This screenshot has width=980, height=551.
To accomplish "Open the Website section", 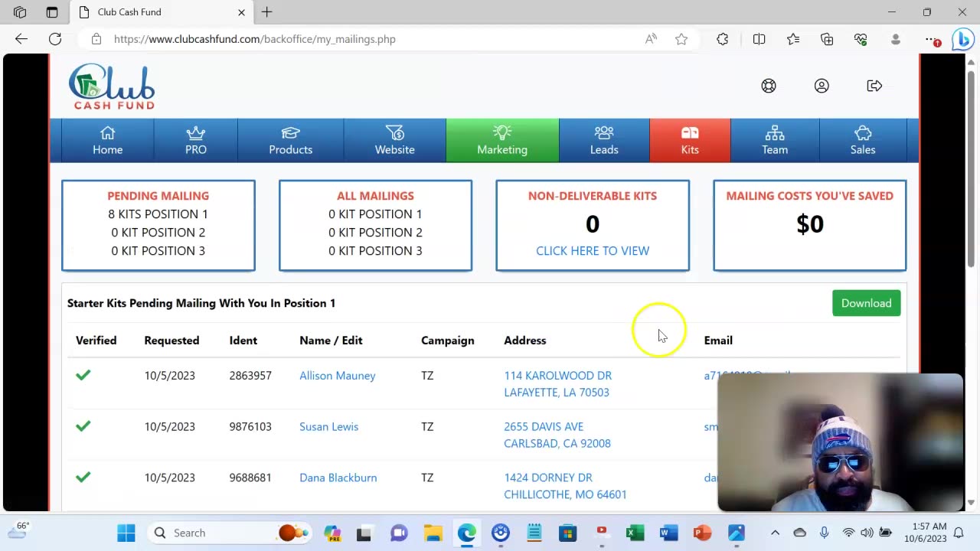I will coord(394,141).
